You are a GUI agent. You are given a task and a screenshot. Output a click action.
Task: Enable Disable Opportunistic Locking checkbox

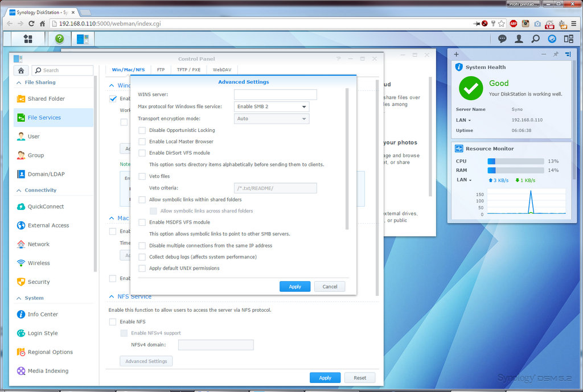(142, 130)
